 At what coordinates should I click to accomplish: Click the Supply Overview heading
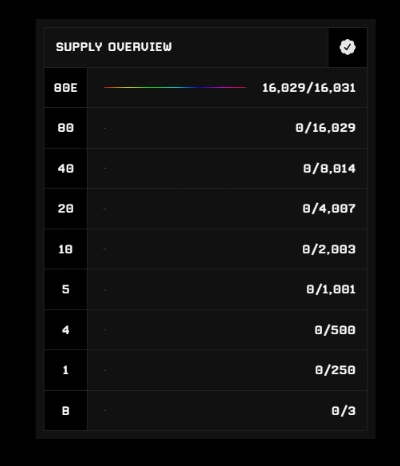pos(114,47)
